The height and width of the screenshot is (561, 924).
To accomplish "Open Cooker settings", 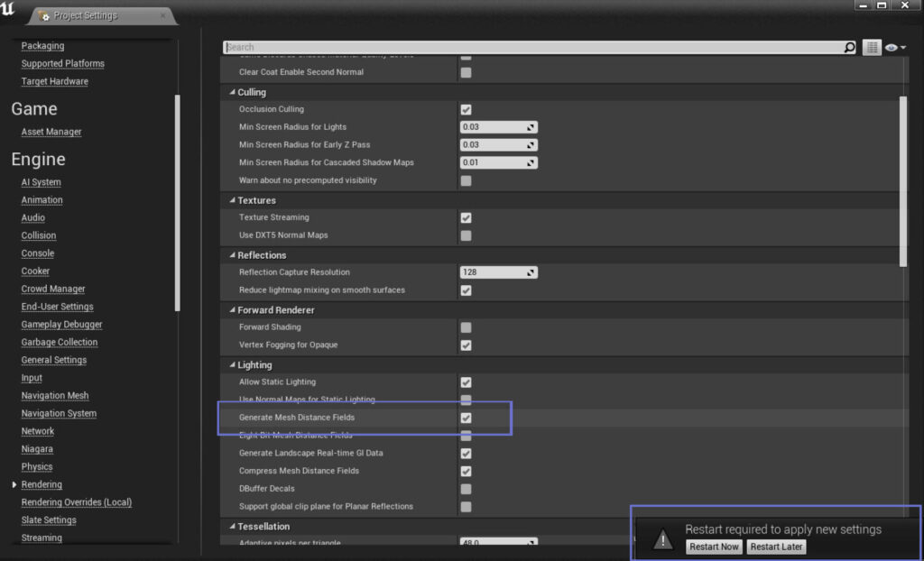I will tap(35, 271).
